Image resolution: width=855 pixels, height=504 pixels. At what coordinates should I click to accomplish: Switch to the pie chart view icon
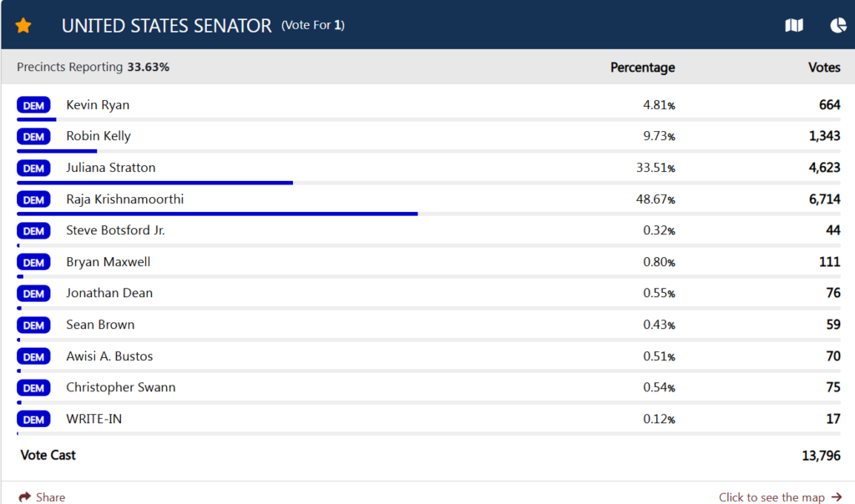point(838,26)
